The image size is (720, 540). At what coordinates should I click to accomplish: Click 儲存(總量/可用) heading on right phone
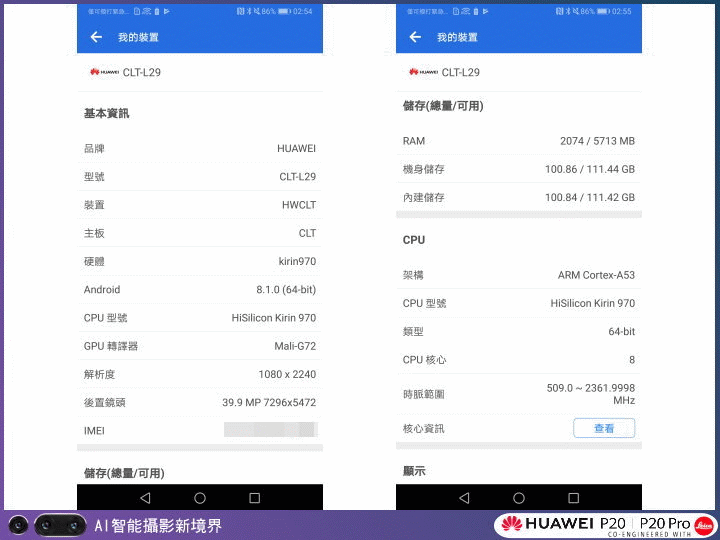point(443,106)
